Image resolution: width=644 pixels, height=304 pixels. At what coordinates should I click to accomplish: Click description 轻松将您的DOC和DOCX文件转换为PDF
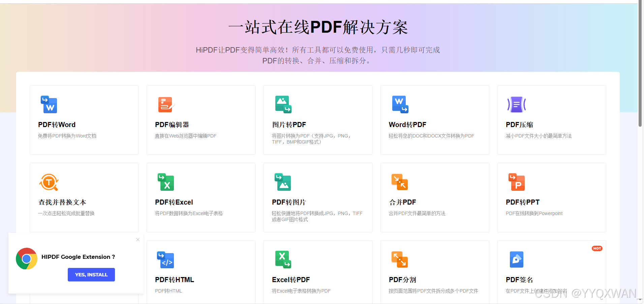click(x=431, y=136)
